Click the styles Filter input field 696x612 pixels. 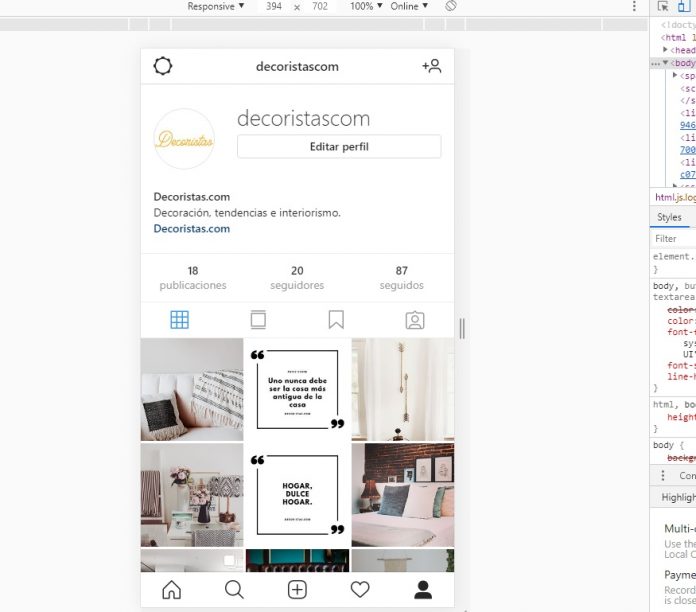point(674,239)
